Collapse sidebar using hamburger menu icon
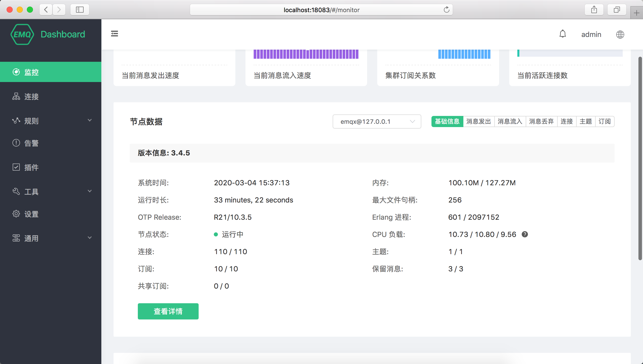 (x=115, y=34)
